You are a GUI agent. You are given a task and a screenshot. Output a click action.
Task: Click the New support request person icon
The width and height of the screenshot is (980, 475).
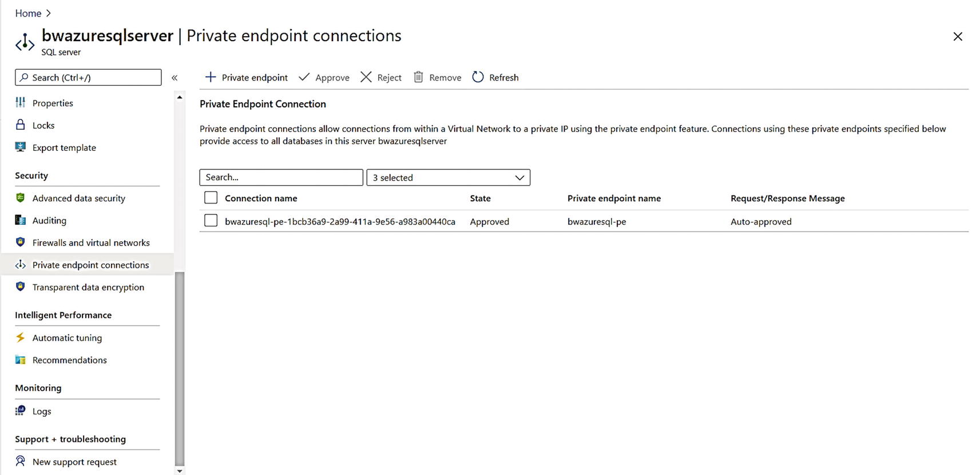21,461
